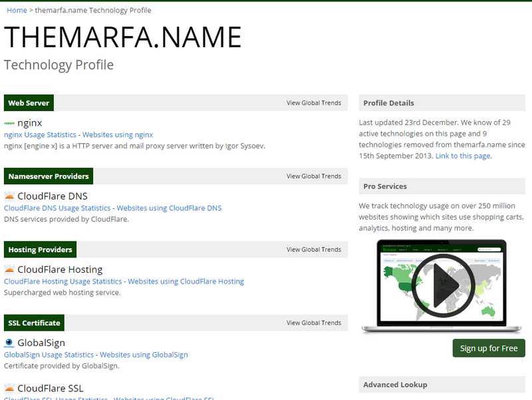Screen dimensions: 532x400
Task: Select the Hosting Providers section label
Action: (40, 250)
